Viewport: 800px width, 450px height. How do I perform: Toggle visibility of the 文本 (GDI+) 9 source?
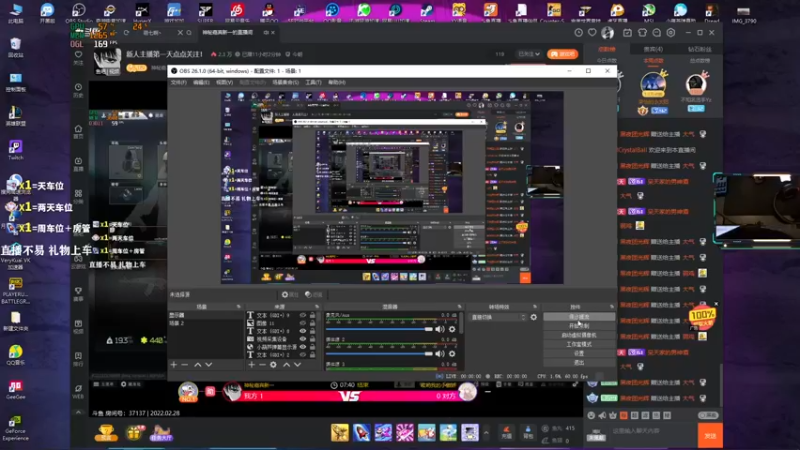point(303,315)
